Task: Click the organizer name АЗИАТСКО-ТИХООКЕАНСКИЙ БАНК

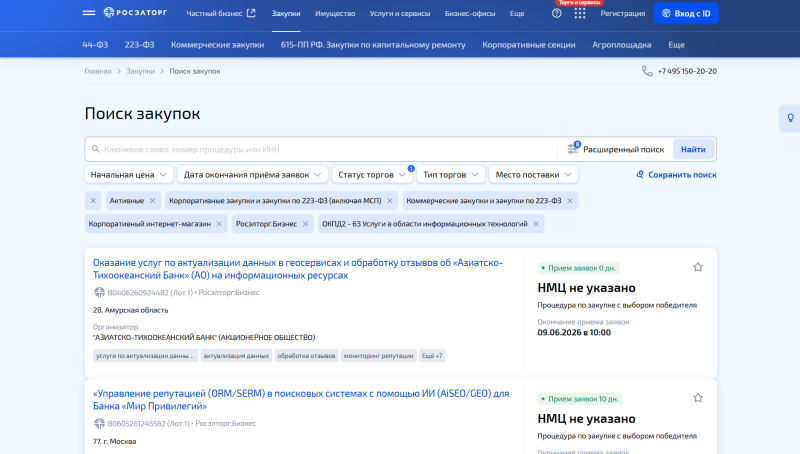Action: [204, 337]
